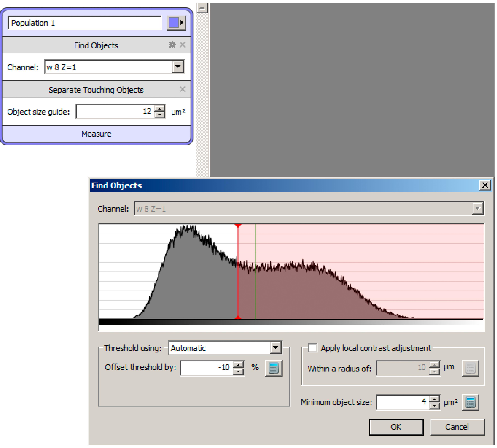This screenshot has width=497, height=448.
Task: Enable Apply local contrast adjustment checkbox
Action: (312, 348)
